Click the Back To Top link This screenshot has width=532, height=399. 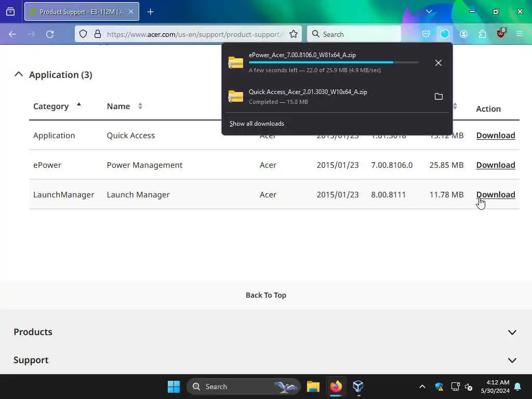coord(266,295)
